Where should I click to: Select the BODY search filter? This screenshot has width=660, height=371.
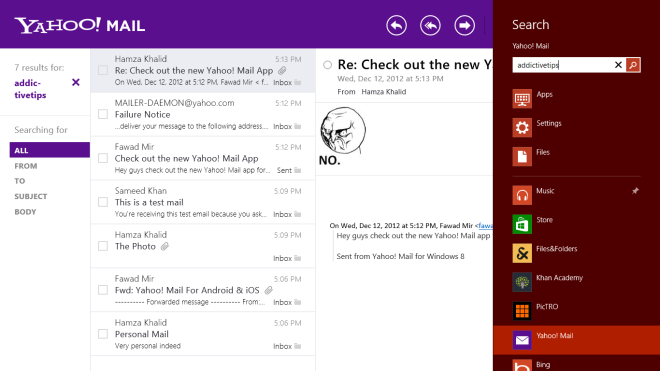point(25,212)
